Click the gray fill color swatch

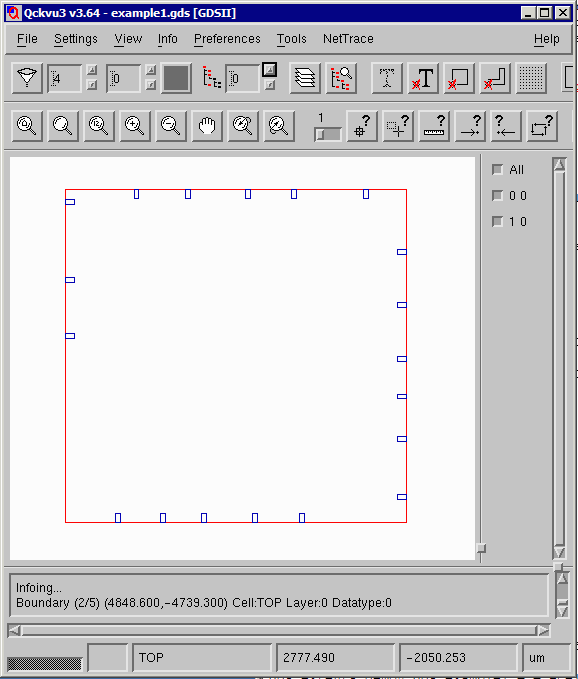176,78
